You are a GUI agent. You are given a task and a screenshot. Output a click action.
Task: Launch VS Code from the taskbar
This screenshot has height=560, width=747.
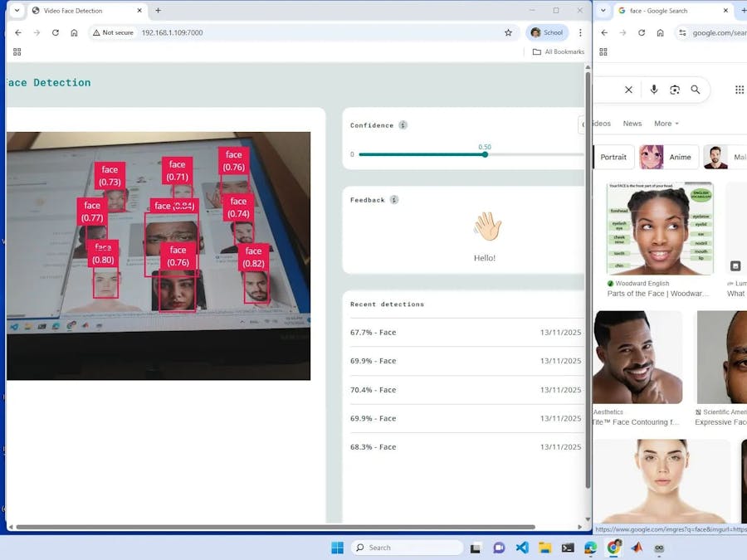[x=521, y=548]
